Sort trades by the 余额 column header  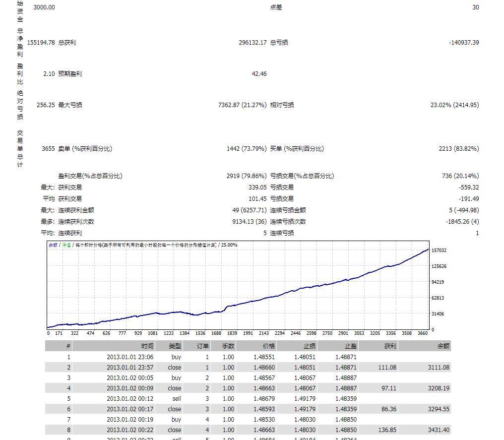[444, 346]
